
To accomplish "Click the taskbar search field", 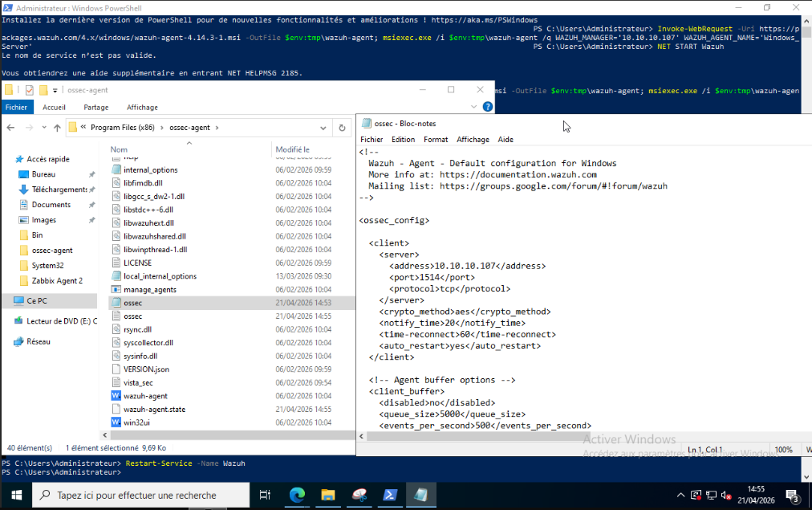I will [141, 496].
